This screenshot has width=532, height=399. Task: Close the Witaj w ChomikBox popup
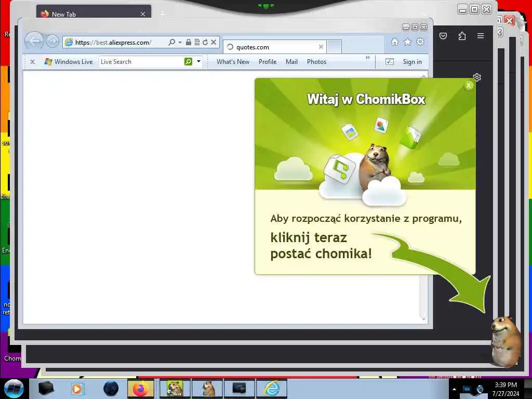(x=469, y=86)
